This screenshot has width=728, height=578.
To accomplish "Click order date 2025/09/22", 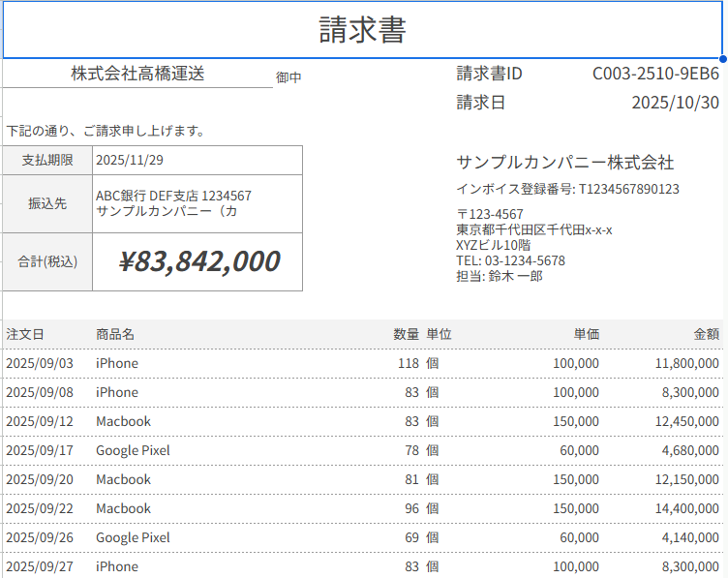I will pyautogui.click(x=40, y=508).
